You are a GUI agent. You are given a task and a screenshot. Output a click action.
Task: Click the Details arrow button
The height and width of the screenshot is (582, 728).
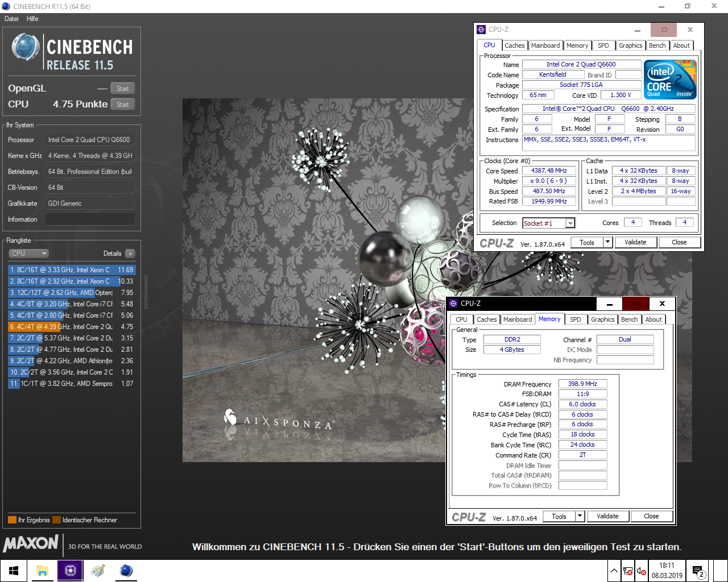pos(130,253)
